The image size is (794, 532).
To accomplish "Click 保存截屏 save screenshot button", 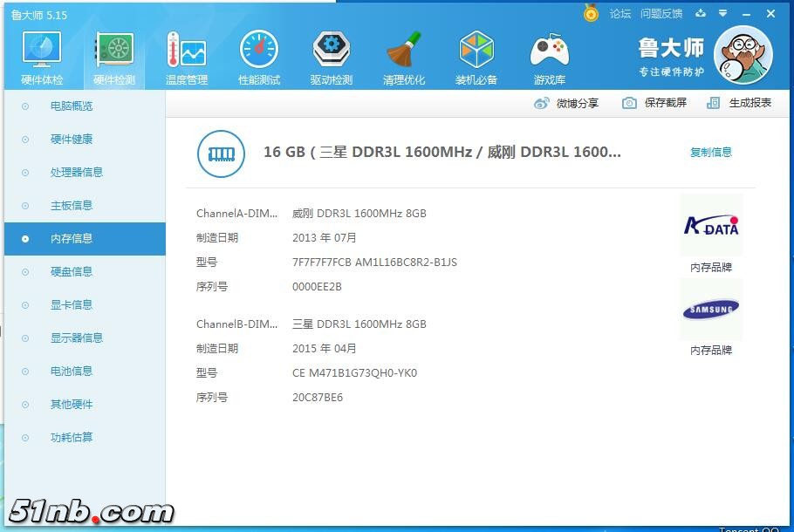I will tap(655, 103).
